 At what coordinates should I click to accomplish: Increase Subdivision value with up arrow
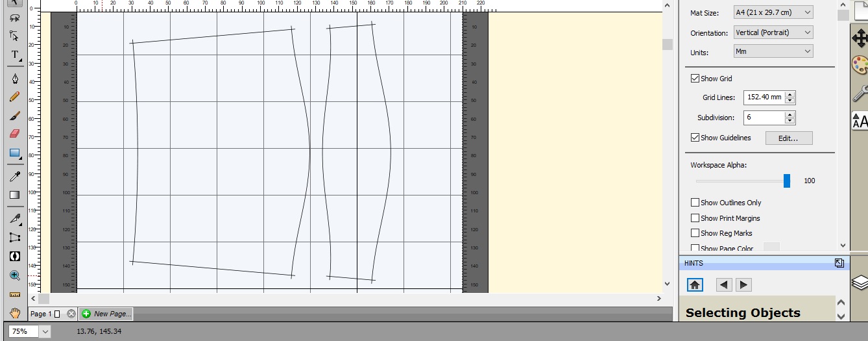pyautogui.click(x=790, y=115)
